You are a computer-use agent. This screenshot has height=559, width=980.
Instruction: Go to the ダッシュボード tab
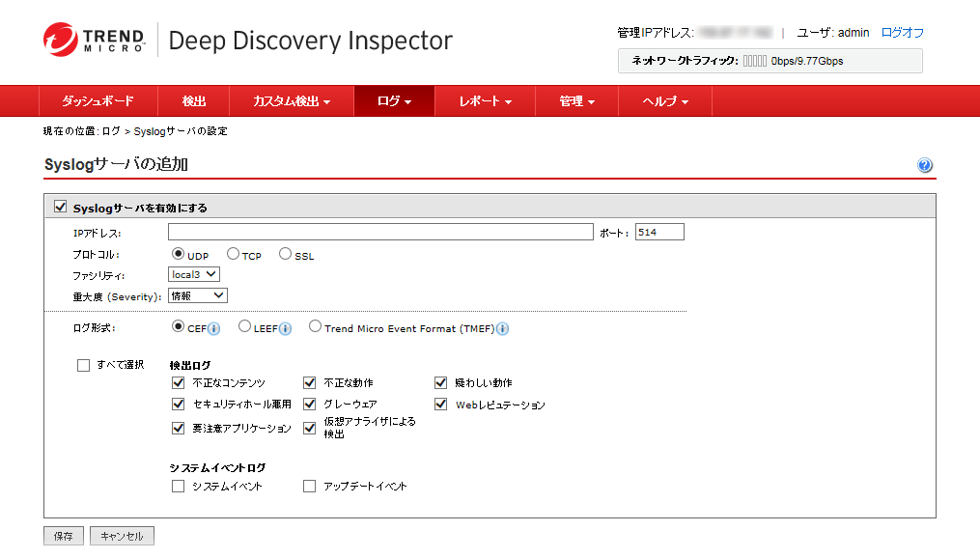pos(98,101)
